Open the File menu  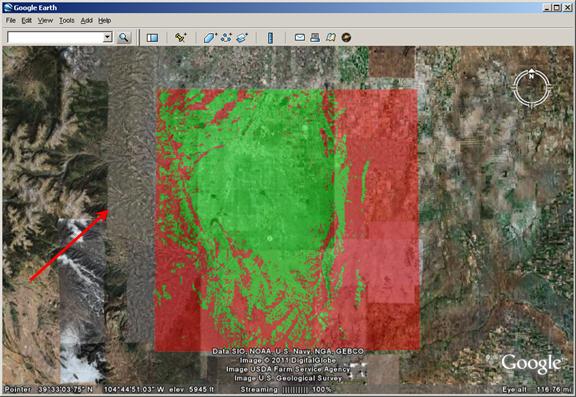point(11,21)
